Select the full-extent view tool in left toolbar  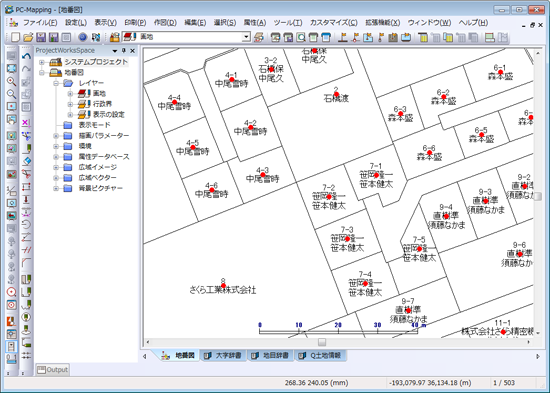[12, 68]
